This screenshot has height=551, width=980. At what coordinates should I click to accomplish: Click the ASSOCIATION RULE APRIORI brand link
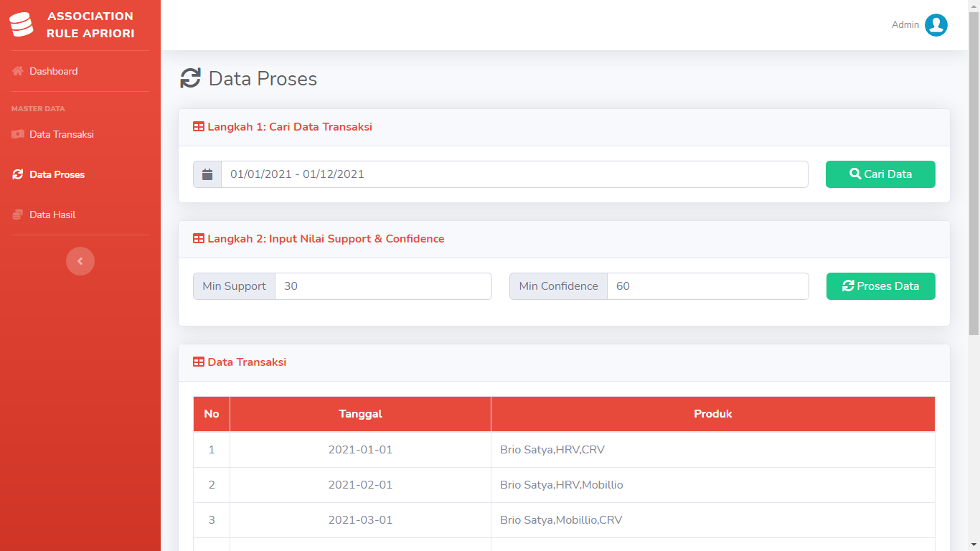point(80,25)
